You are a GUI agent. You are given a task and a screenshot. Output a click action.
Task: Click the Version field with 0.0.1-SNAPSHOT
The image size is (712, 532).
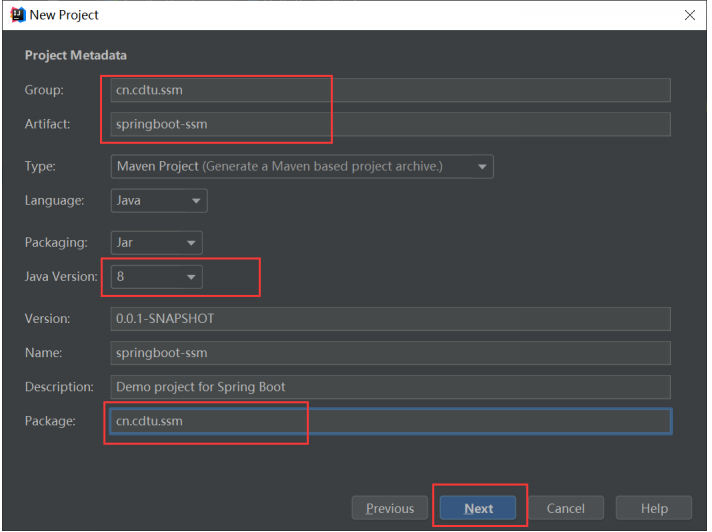tap(390, 319)
